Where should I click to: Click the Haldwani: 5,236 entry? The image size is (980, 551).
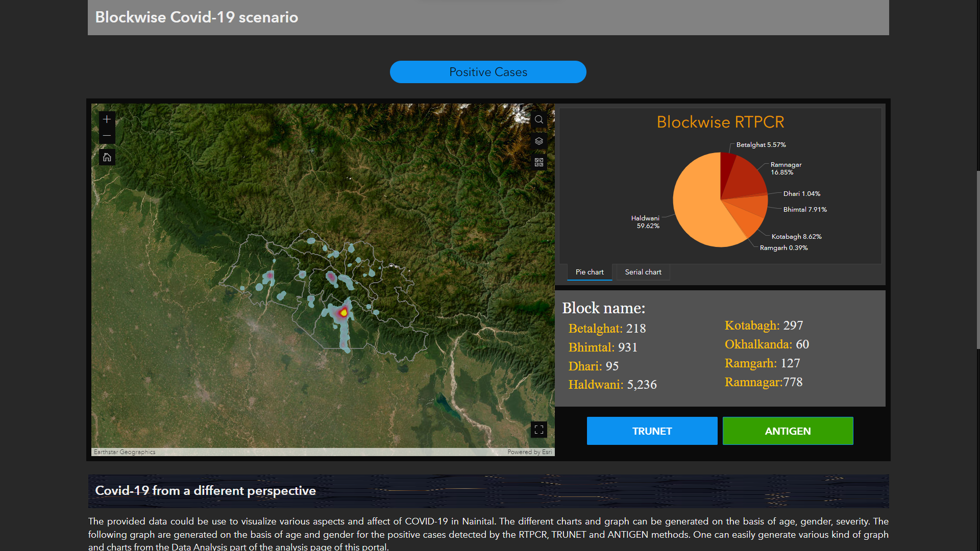612,385
